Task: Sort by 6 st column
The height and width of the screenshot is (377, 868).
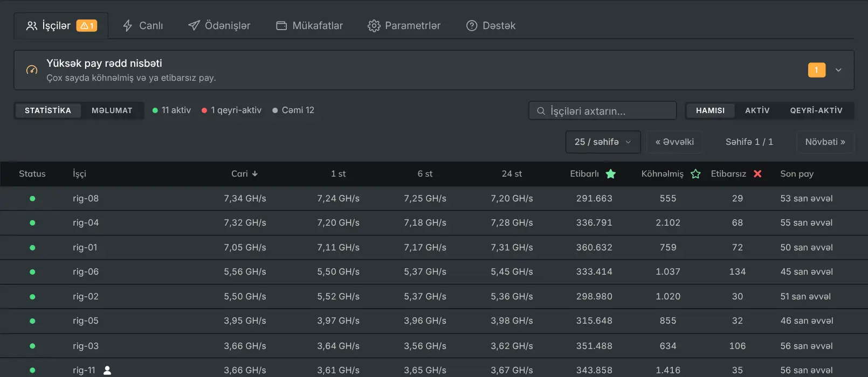Action: coord(425,174)
